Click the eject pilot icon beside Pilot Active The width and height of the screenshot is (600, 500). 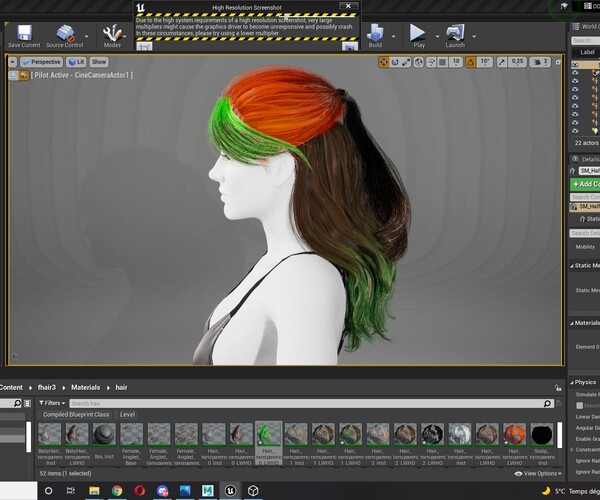[x=13, y=75]
